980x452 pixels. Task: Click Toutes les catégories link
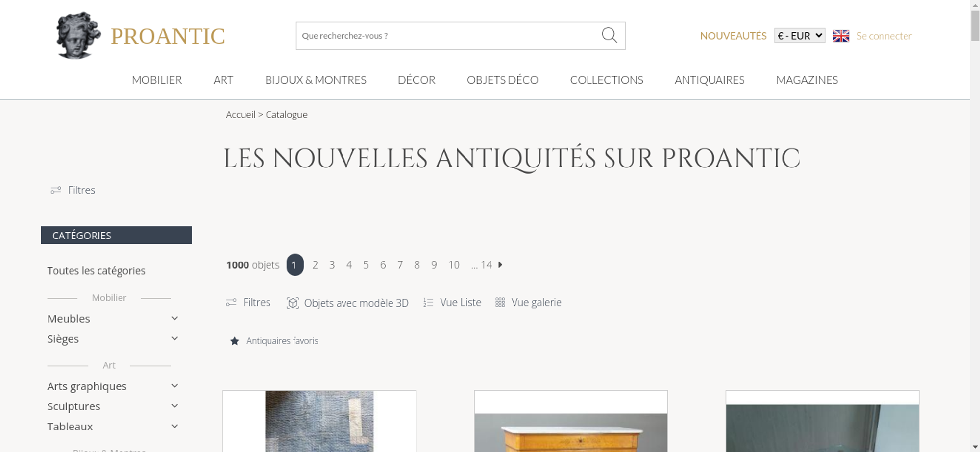[96, 271]
